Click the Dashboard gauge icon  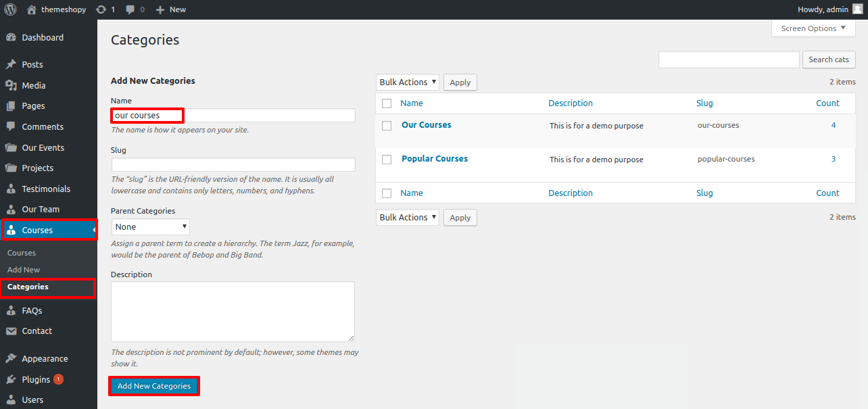click(x=11, y=38)
